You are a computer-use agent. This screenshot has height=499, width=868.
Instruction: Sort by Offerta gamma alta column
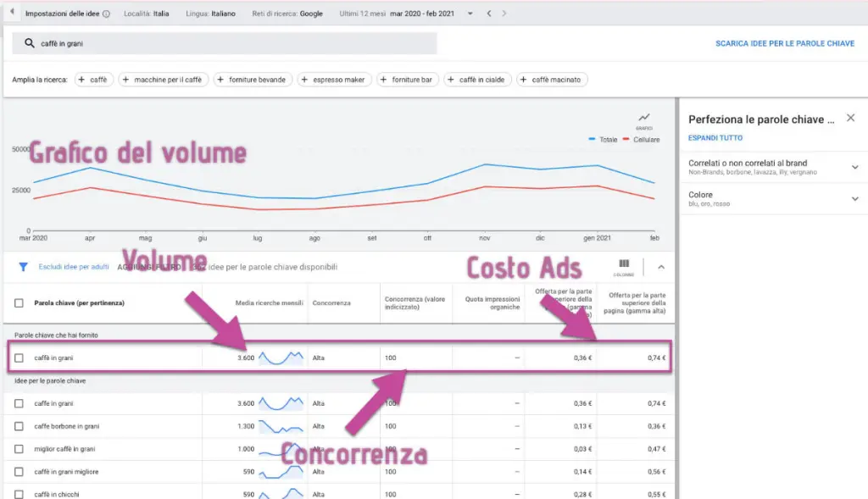pyautogui.click(x=634, y=303)
